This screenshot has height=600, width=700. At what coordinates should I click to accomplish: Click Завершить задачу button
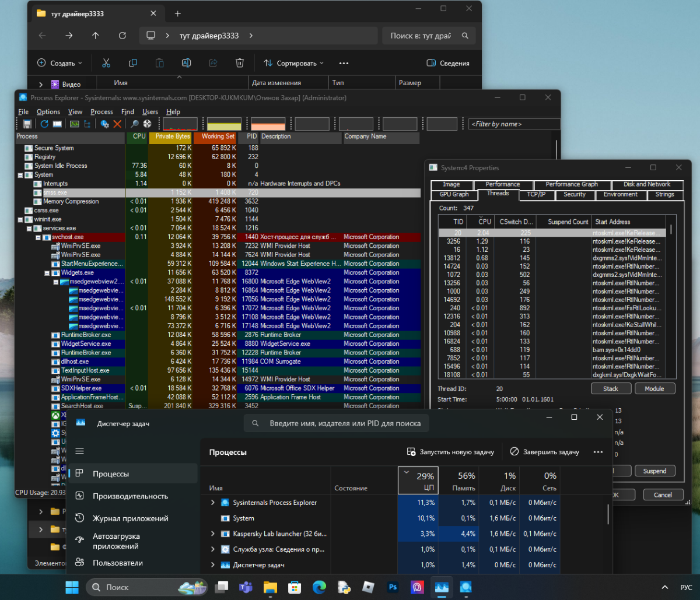[x=545, y=452]
